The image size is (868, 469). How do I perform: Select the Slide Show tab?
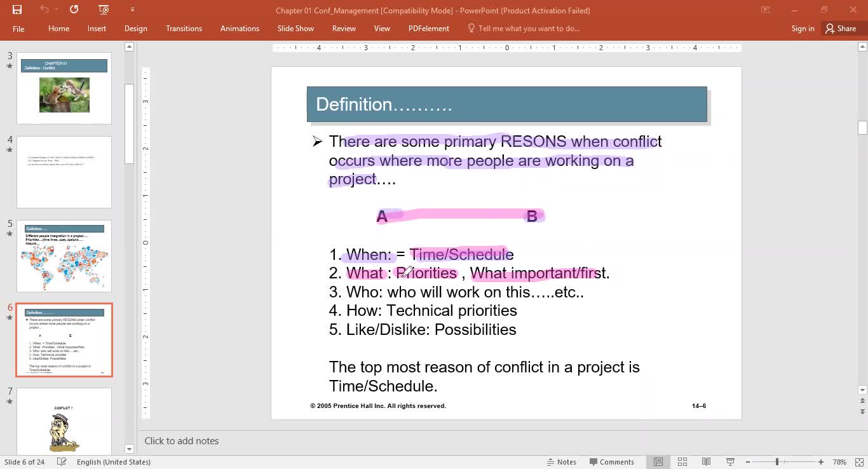pos(295,29)
